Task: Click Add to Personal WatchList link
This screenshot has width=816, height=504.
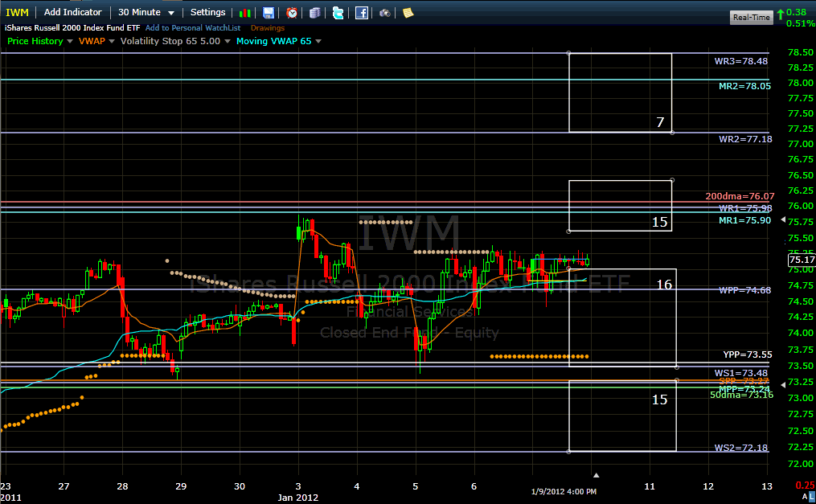Action: (x=193, y=28)
